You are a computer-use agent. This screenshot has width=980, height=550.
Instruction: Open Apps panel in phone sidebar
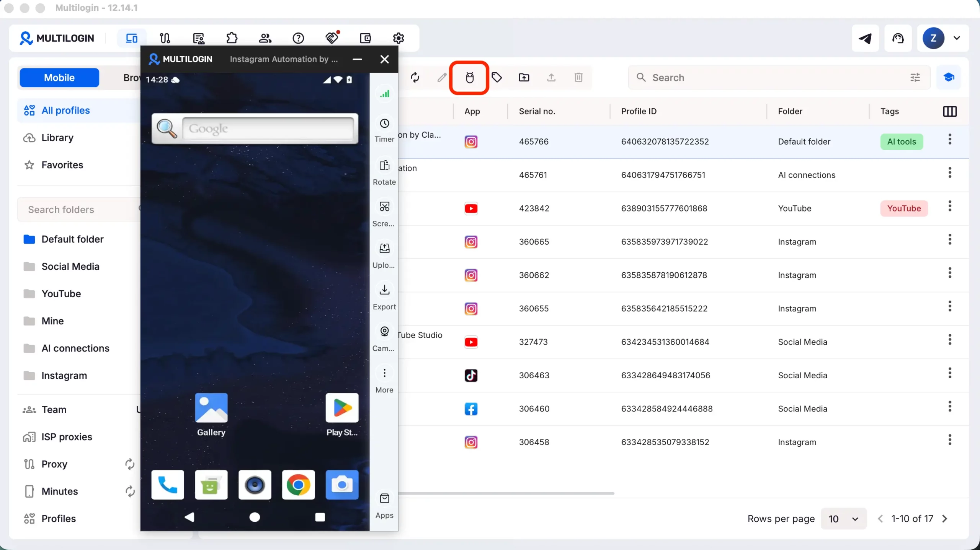pyautogui.click(x=384, y=506)
